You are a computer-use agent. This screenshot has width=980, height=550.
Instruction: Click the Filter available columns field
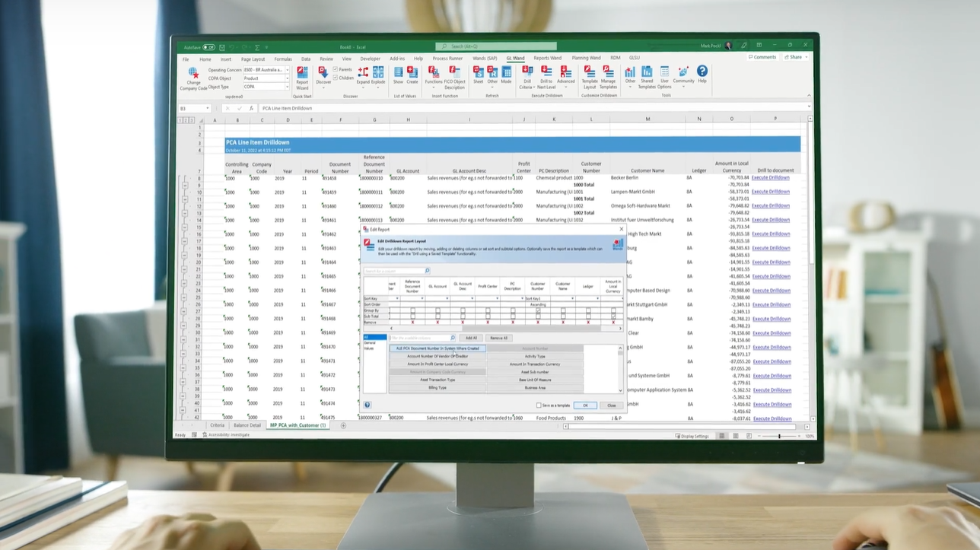point(422,338)
